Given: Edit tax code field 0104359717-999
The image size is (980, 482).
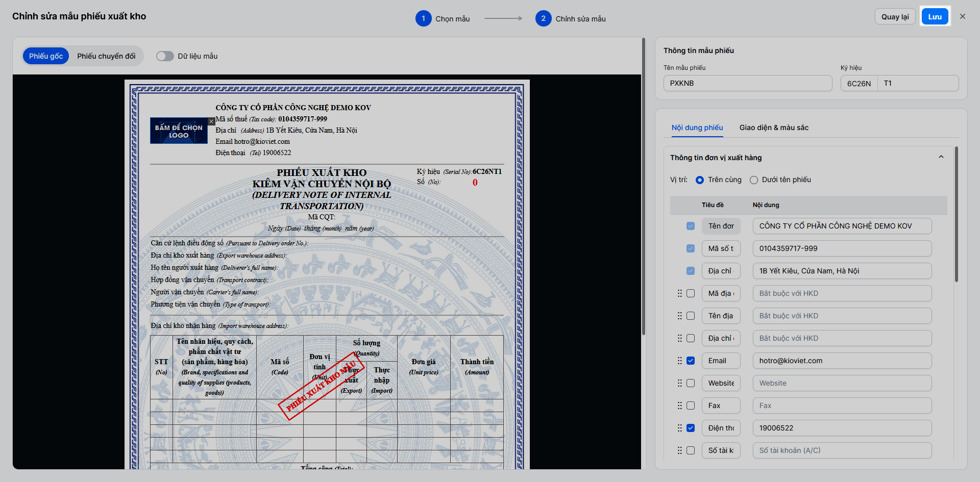Looking at the screenshot, I should [842, 248].
